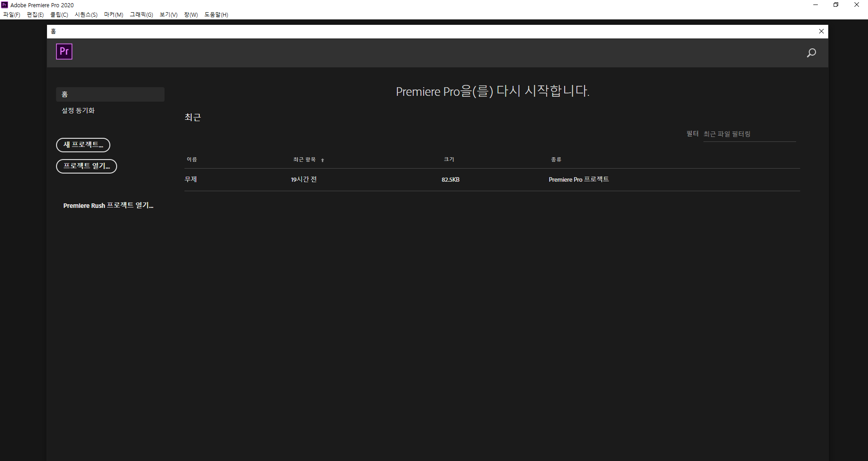Screen dimensions: 868x461
Task: Click the 19시간 전 cell
Action: coord(304,179)
